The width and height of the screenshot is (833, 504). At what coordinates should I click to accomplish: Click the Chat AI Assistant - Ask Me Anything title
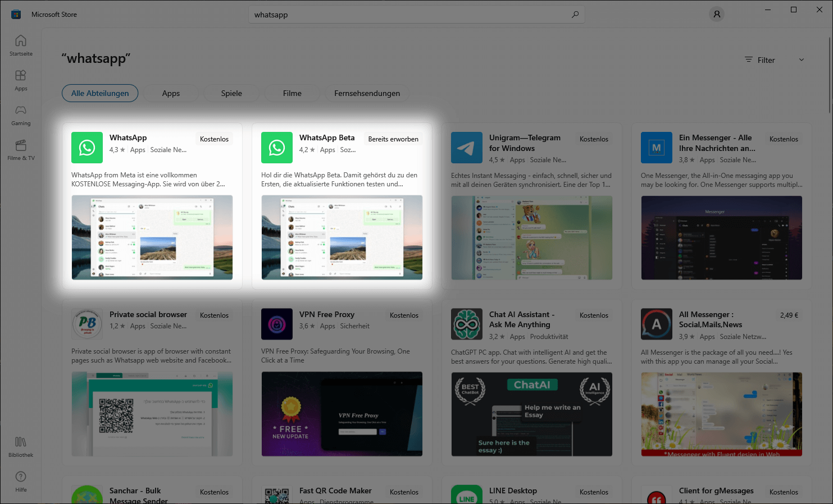522,319
